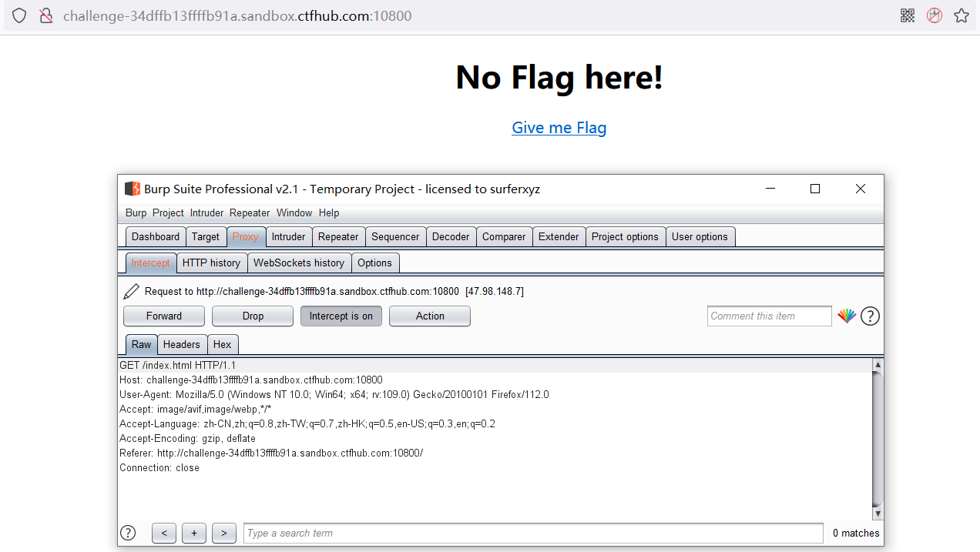Minimize the Burp Suite window
The height and width of the screenshot is (552, 980).
(x=770, y=189)
